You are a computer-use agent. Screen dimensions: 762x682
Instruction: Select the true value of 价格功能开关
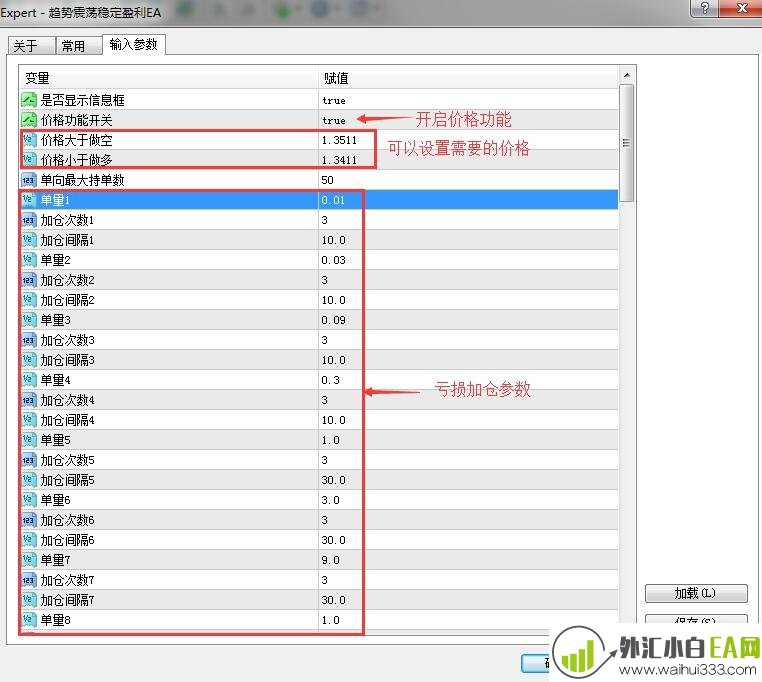(334, 121)
